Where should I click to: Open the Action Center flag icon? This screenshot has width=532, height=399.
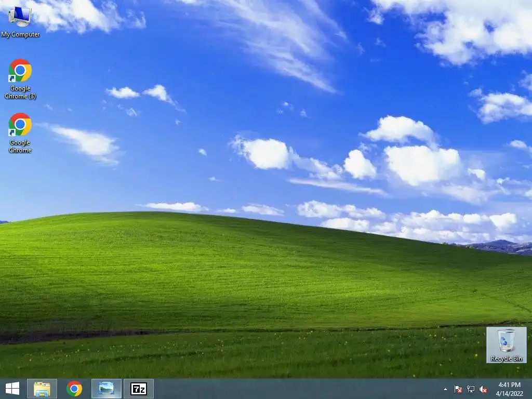(x=458, y=389)
